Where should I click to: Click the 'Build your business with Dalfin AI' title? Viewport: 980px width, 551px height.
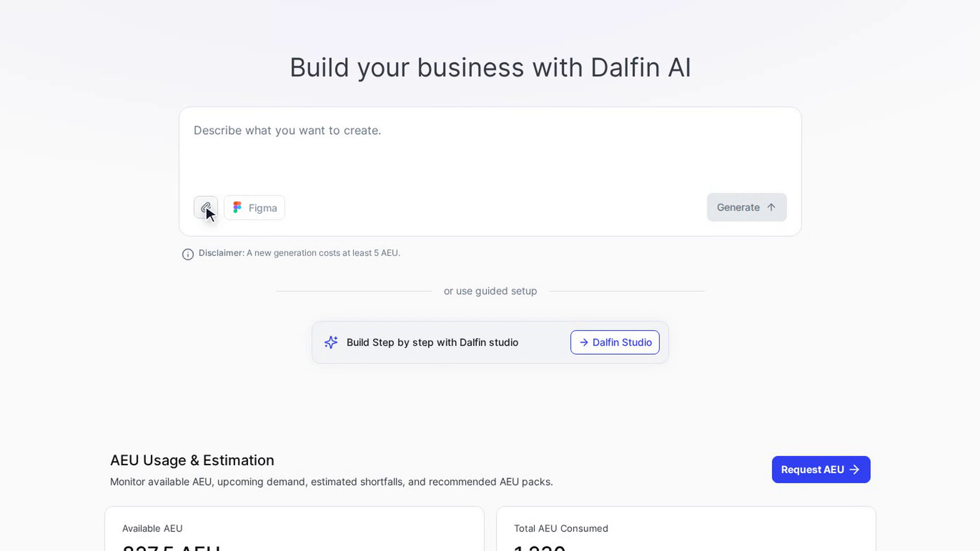[490, 67]
